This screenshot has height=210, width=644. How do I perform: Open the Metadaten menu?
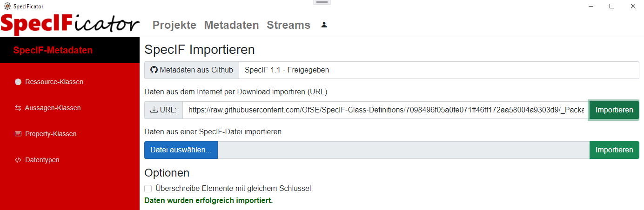click(231, 25)
